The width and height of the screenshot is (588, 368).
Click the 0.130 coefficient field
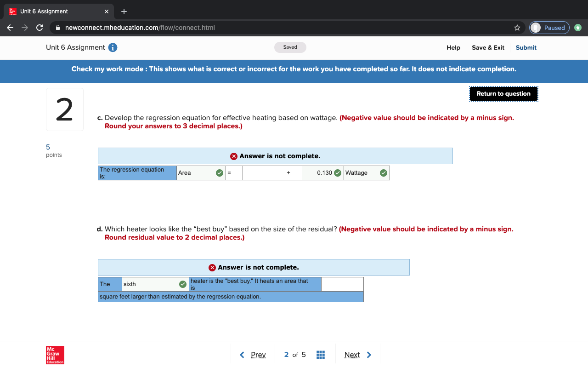[323, 173]
